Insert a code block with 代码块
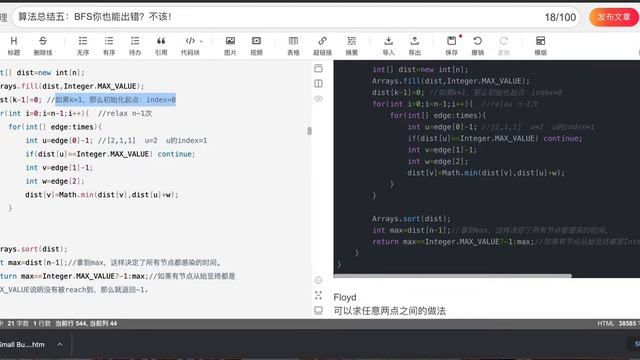The width and height of the screenshot is (640, 360). [190, 45]
